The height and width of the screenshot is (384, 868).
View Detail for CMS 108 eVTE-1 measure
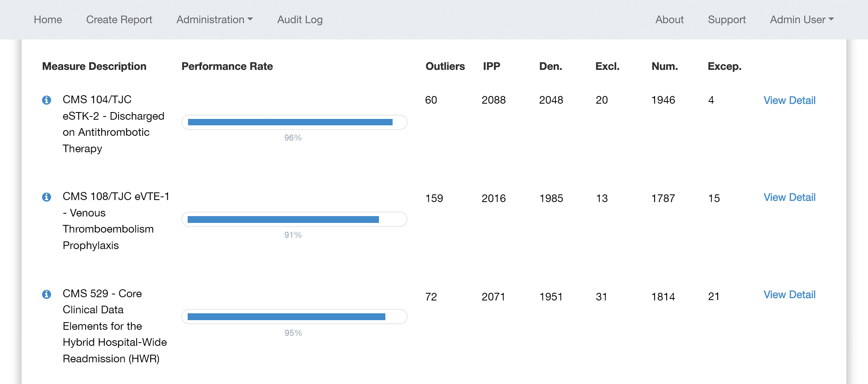(x=790, y=197)
